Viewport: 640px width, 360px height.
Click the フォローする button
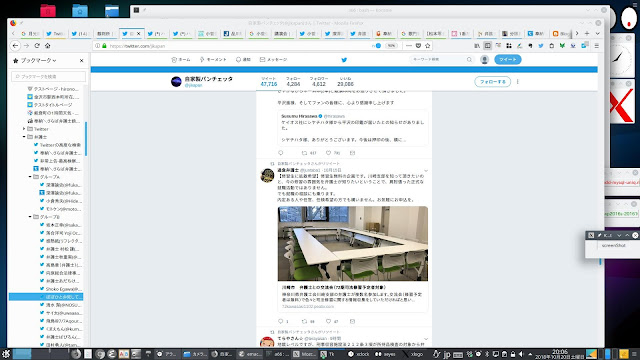(492, 82)
